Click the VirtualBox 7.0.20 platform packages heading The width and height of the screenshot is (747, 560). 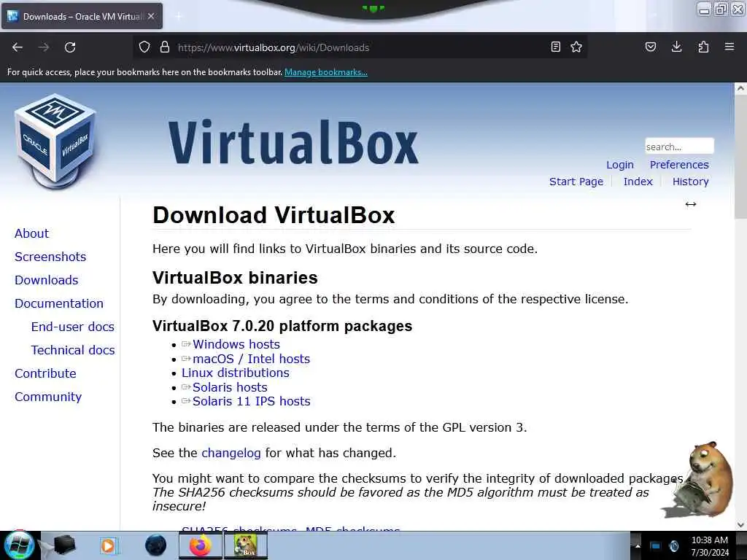[282, 326]
